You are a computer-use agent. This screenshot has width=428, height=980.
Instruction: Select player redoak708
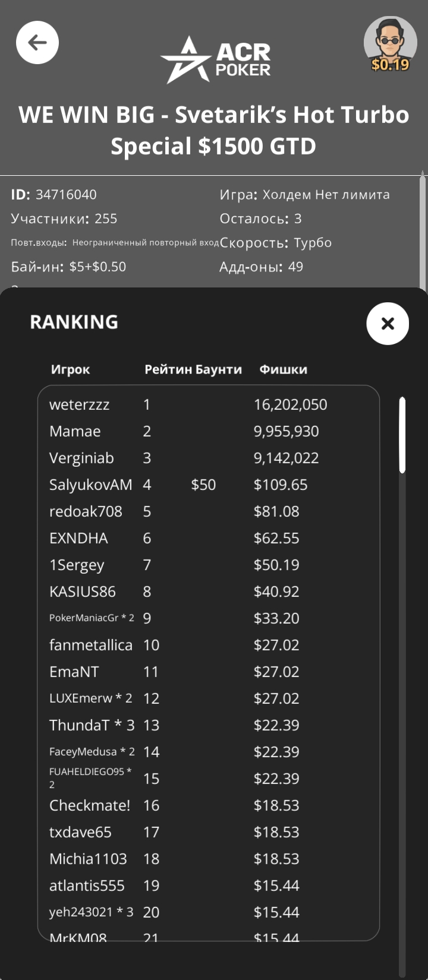(86, 512)
